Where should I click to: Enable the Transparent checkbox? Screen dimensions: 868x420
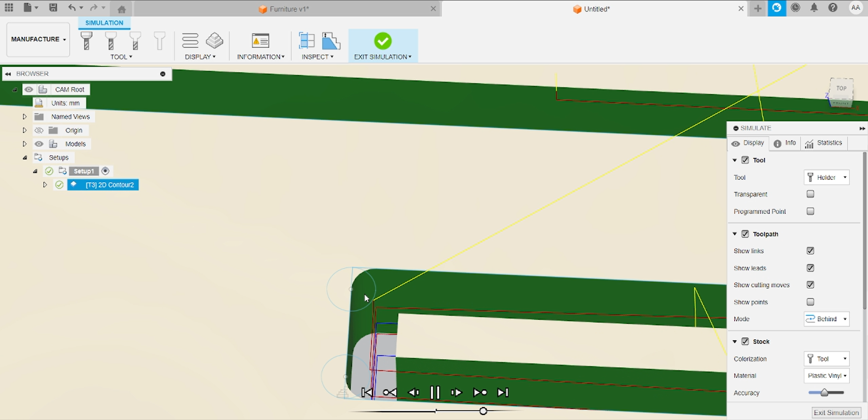(x=810, y=194)
